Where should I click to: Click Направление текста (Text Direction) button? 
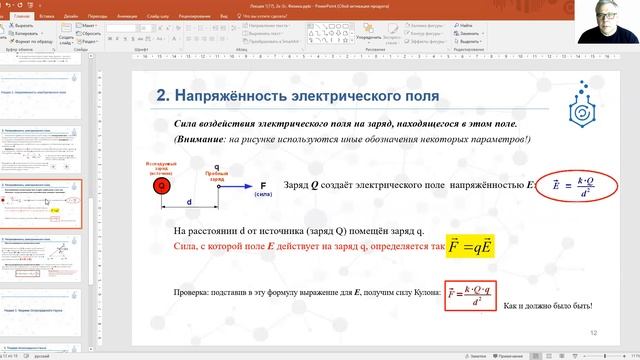click(x=265, y=25)
